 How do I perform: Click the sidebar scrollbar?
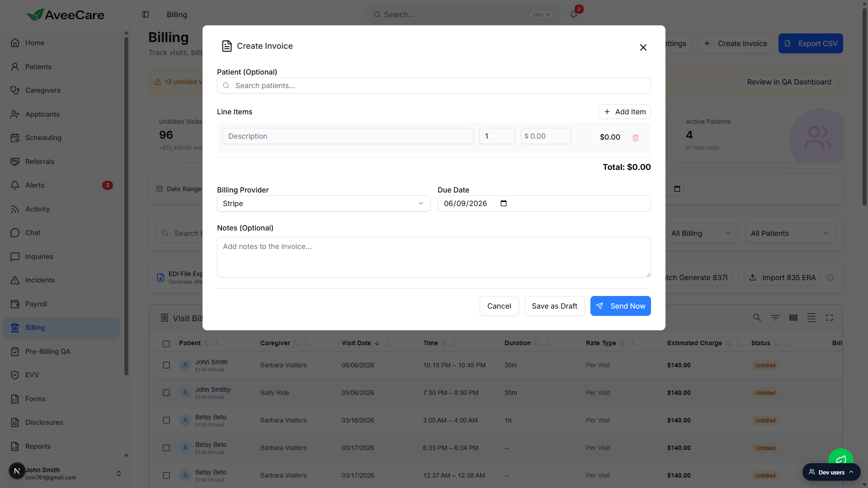click(x=126, y=206)
